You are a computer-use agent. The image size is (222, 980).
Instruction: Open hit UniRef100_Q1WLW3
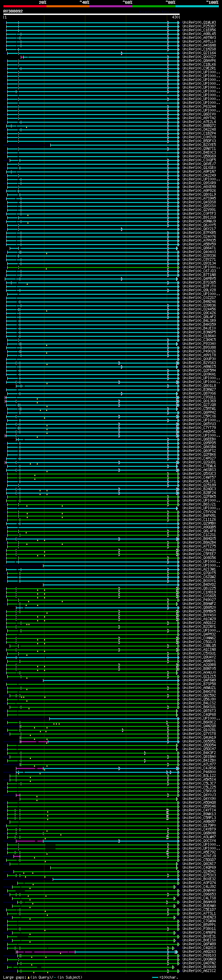pos(199,23)
